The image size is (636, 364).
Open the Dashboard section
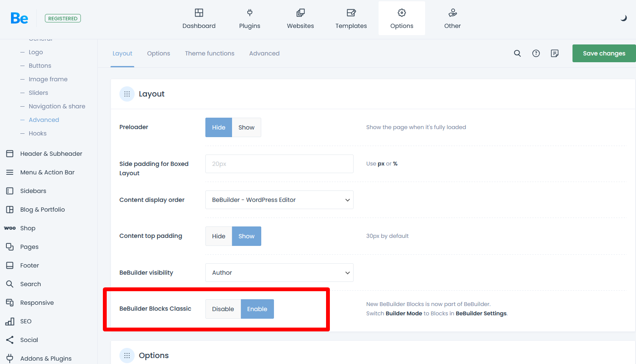pyautogui.click(x=199, y=19)
